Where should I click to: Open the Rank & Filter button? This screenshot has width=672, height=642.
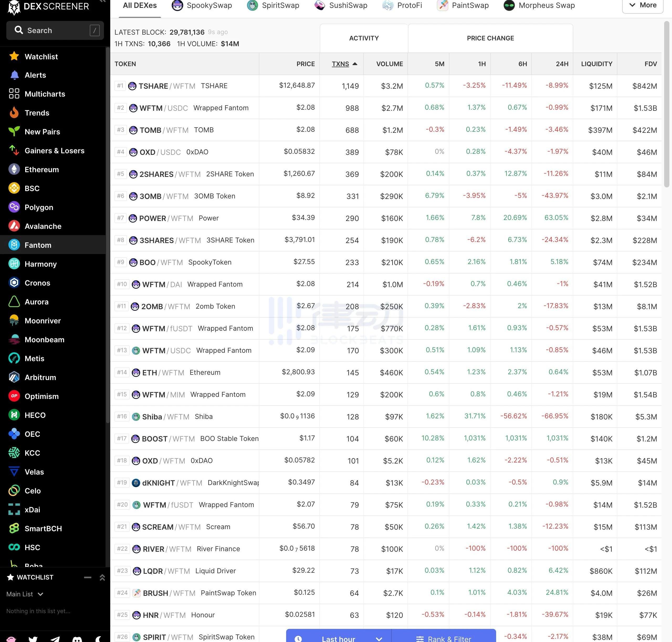(444, 638)
